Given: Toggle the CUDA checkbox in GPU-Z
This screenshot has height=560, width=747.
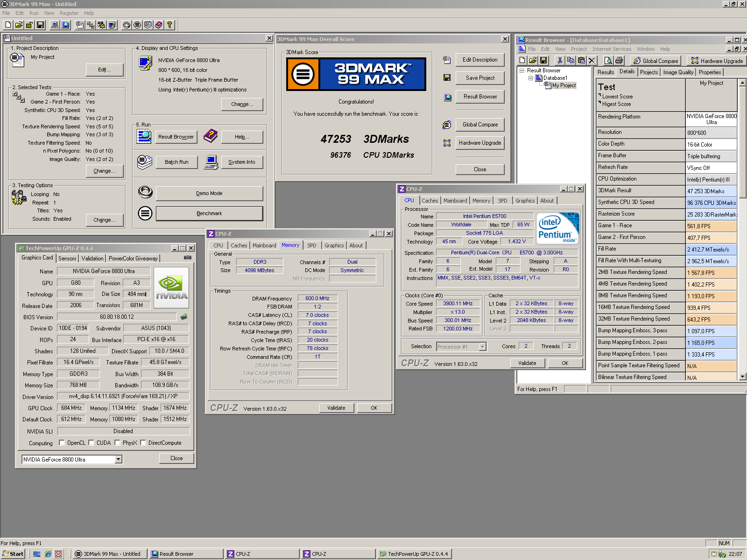Looking at the screenshot, I should coord(91,442).
